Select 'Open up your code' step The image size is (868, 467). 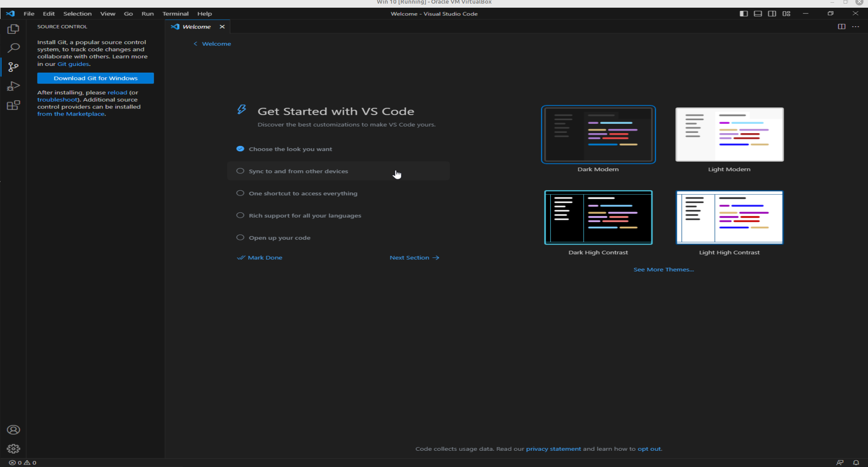pyautogui.click(x=338, y=238)
